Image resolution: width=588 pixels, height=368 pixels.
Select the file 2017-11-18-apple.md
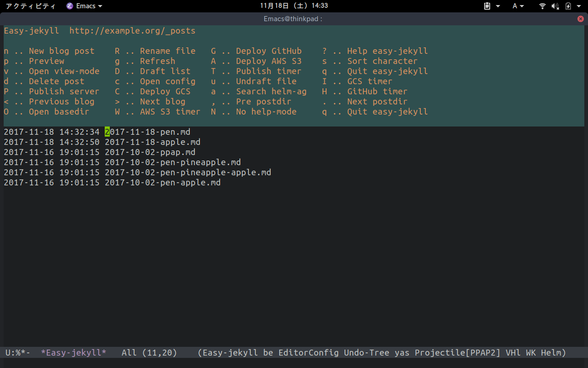coord(153,142)
